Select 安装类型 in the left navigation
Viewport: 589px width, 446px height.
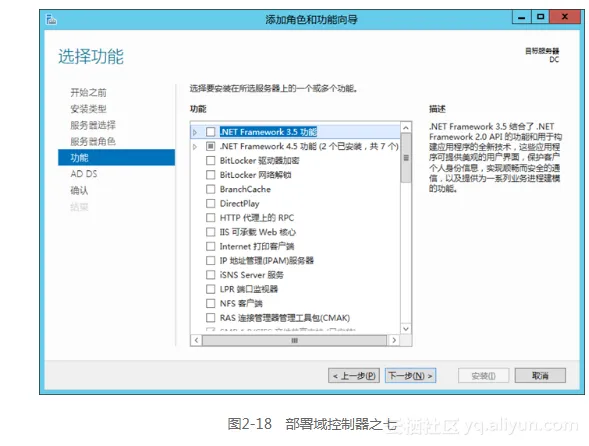pyautogui.click(x=88, y=109)
